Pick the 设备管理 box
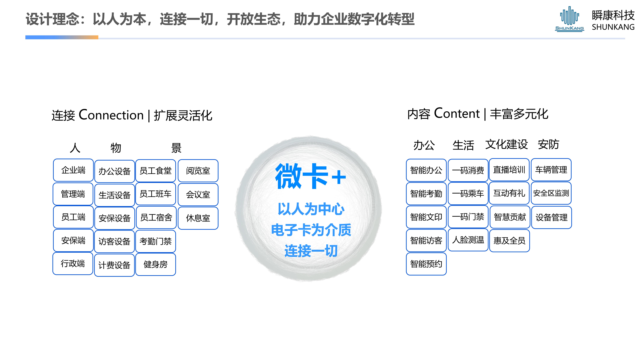Screen dimensions: 644x362 (x=551, y=218)
